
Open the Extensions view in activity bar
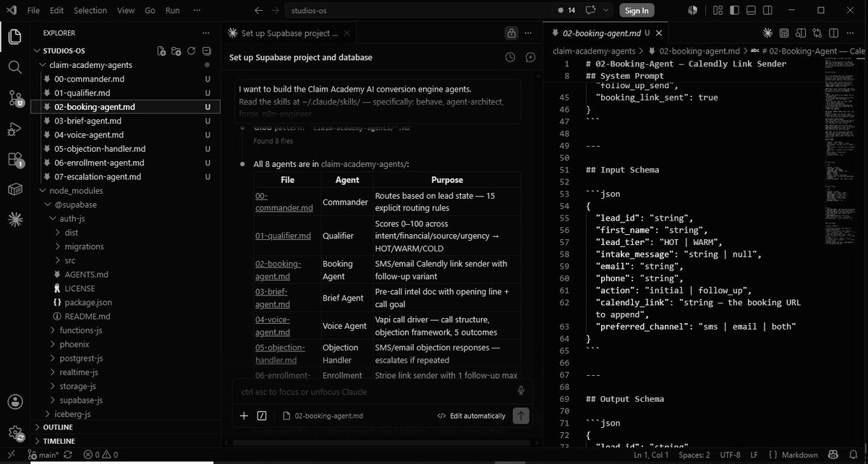tap(15, 160)
